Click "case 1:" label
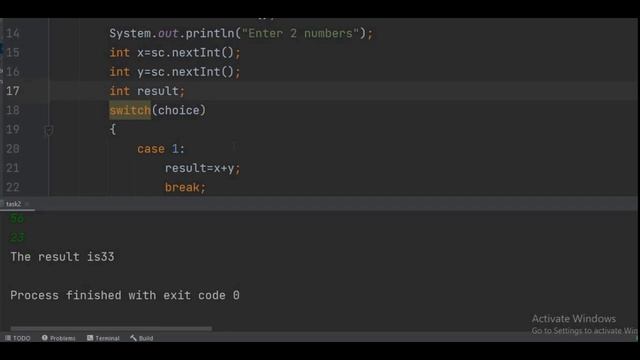The width and height of the screenshot is (640, 360). pyautogui.click(x=161, y=149)
